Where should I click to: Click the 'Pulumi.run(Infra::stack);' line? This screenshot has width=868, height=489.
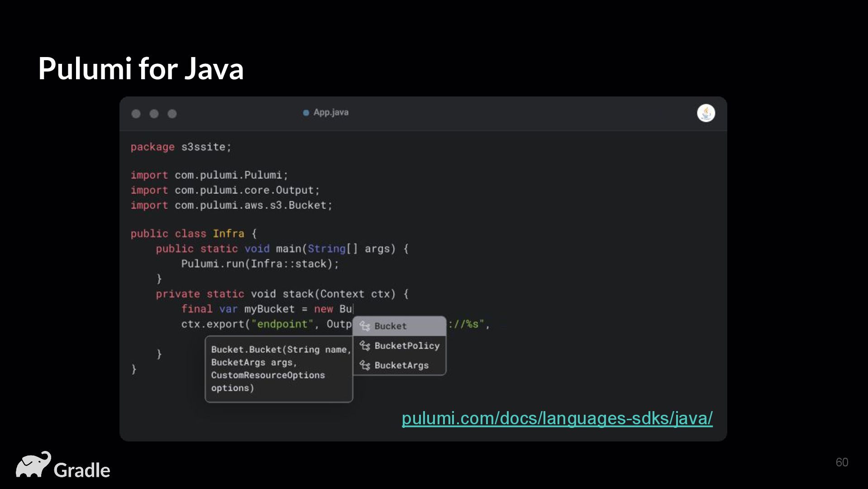pos(260,264)
